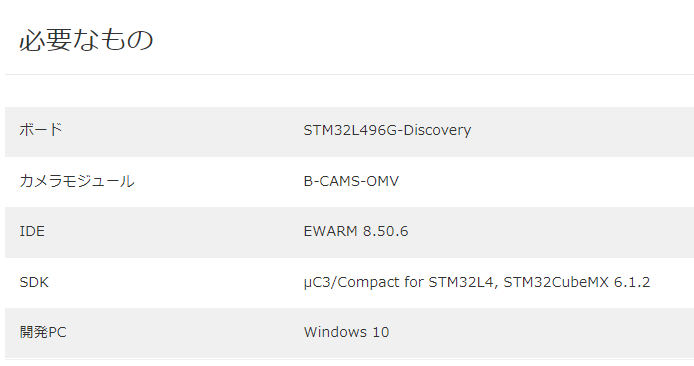The width and height of the screenshot is (694, 366).
Task: Click the EWARM 8.50.6 value
Action: 356,231
